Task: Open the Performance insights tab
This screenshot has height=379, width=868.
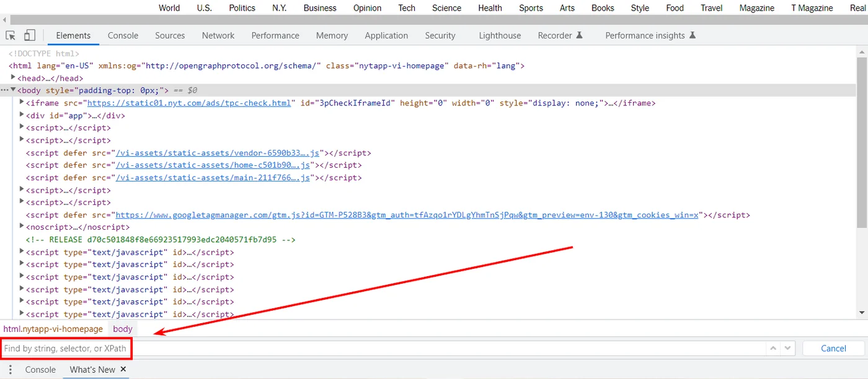Action: [650, 35]
